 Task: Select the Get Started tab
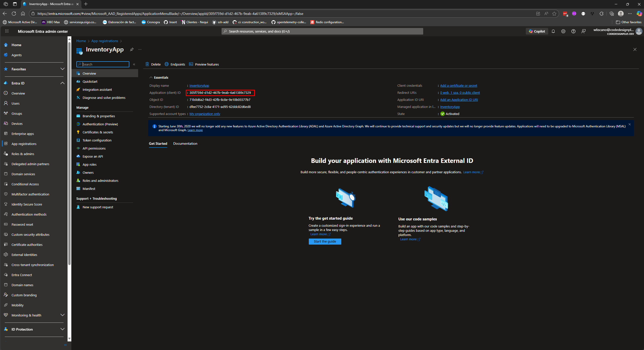158,143
